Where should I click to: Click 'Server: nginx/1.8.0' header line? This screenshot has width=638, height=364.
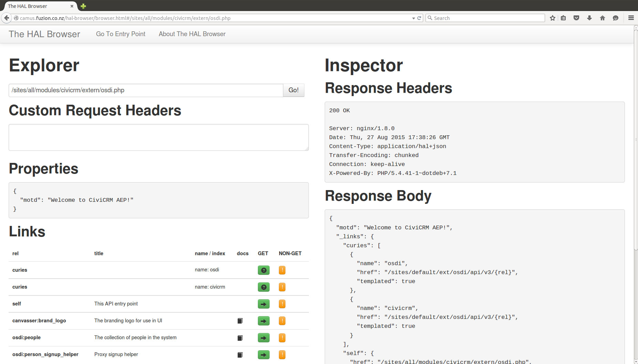coord(362,128)
